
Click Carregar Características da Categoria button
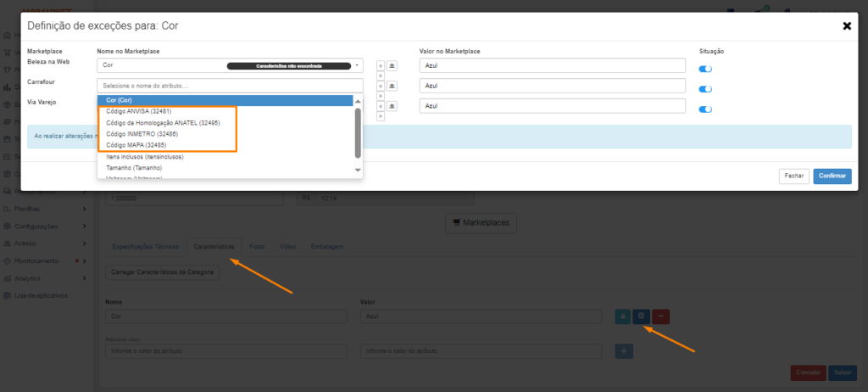[162, 273]
